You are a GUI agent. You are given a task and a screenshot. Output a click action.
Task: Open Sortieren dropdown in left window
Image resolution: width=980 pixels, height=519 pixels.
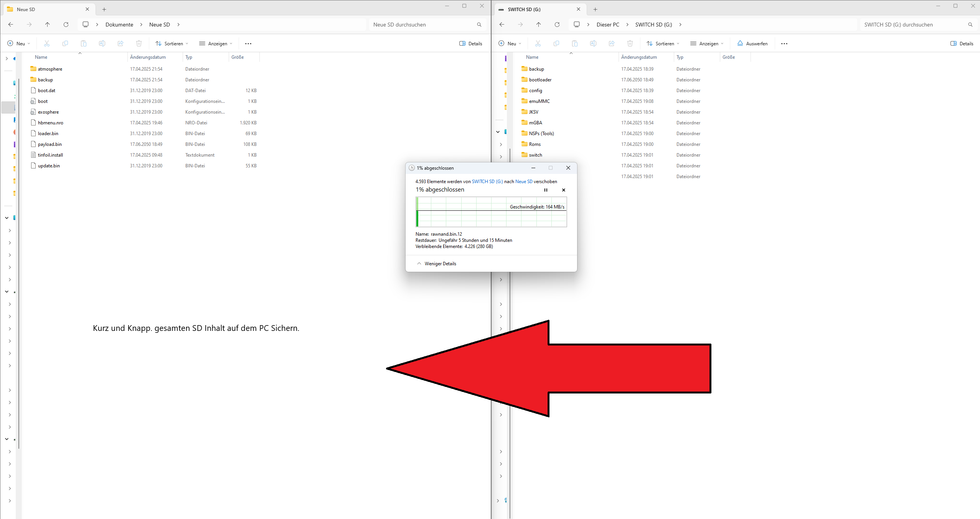coord(172,43)
